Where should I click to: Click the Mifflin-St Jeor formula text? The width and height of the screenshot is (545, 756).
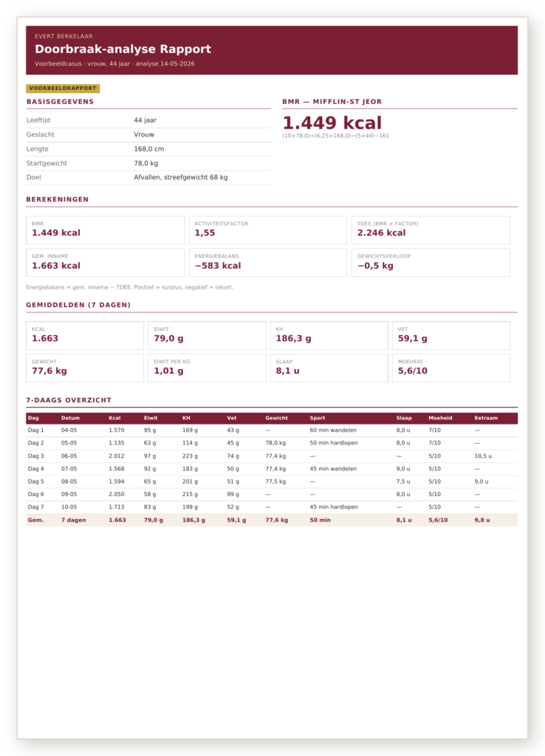(336, 136)
